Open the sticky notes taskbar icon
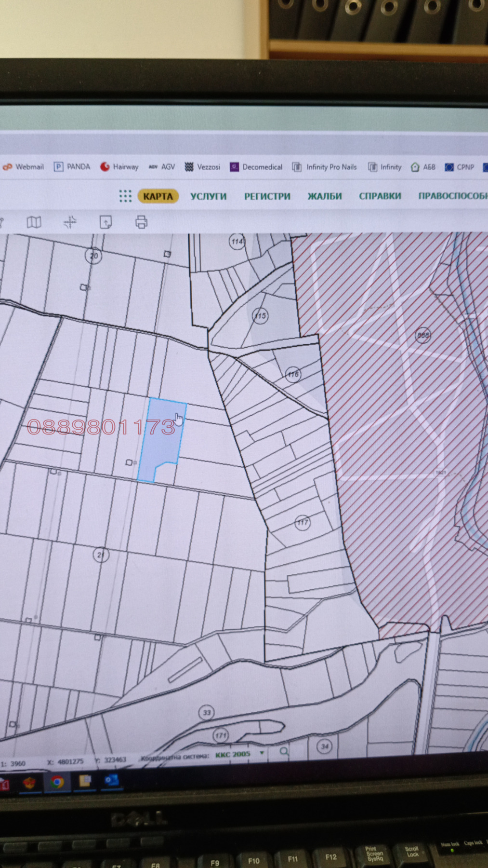This screenshot has height=868, width=488. coord(85,781)
